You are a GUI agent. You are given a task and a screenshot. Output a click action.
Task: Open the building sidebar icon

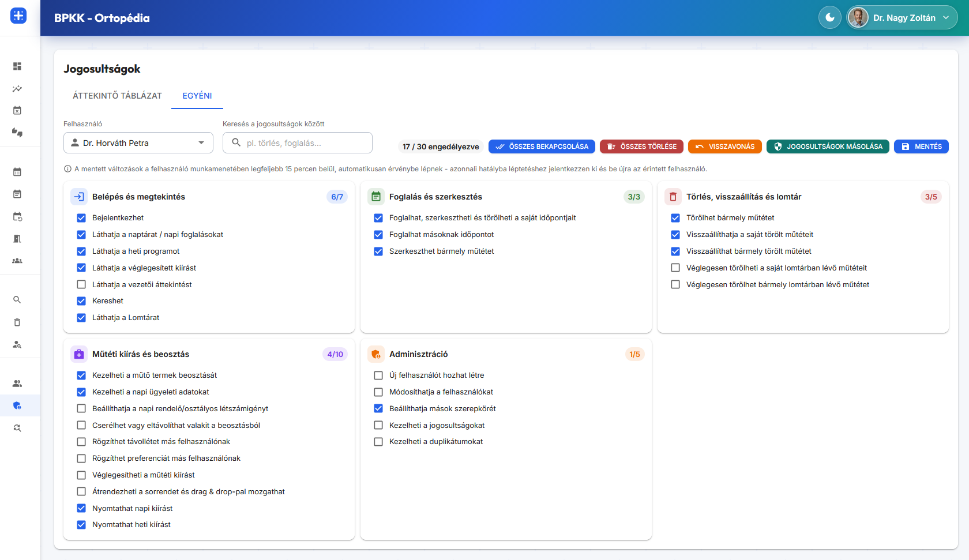coord(17,239)
